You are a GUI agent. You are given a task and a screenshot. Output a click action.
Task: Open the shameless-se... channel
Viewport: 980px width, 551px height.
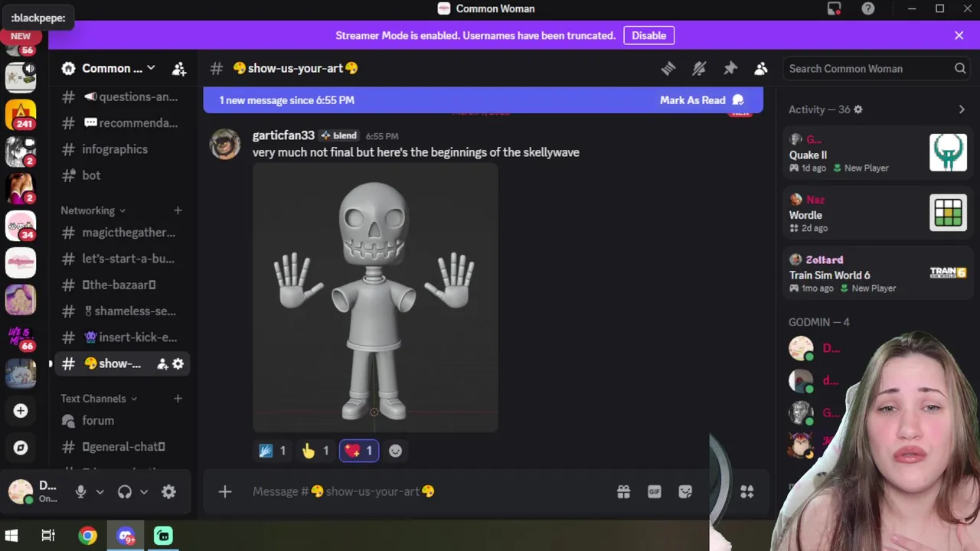click(x=122, y=311)
